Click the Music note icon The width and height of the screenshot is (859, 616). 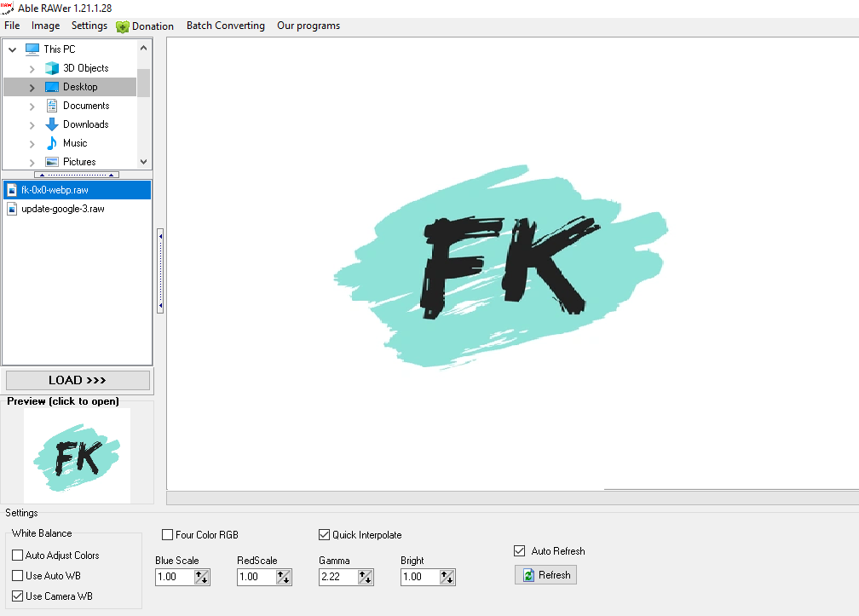[x=52, y=143]
